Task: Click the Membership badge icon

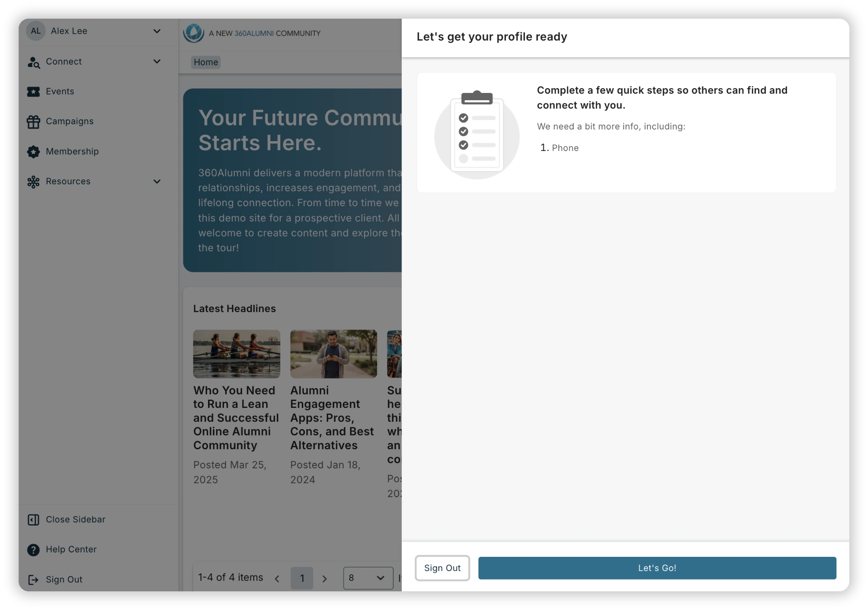Action: pos(33,152)
